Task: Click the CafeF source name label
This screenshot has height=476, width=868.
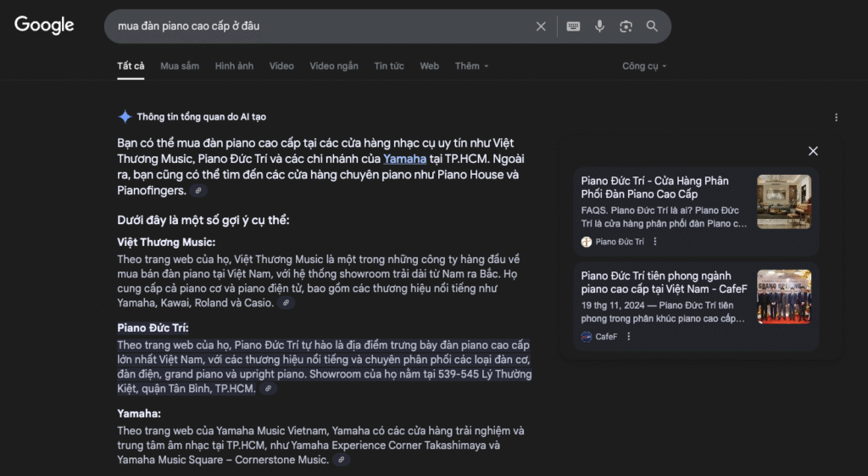Action: coord(606,336)
